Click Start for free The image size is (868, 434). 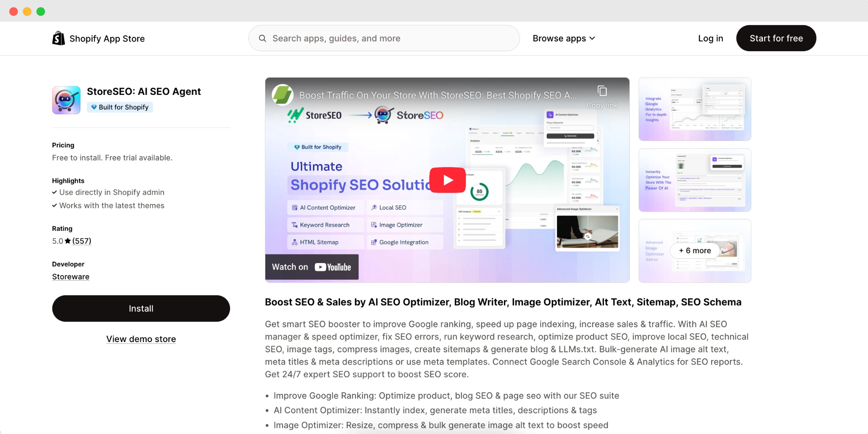point(776,38)
